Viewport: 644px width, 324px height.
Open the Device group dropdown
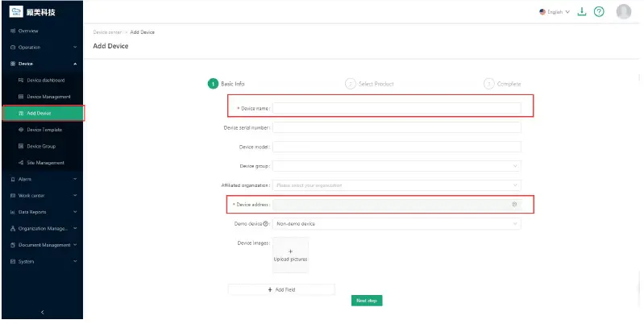pos(397,166)
